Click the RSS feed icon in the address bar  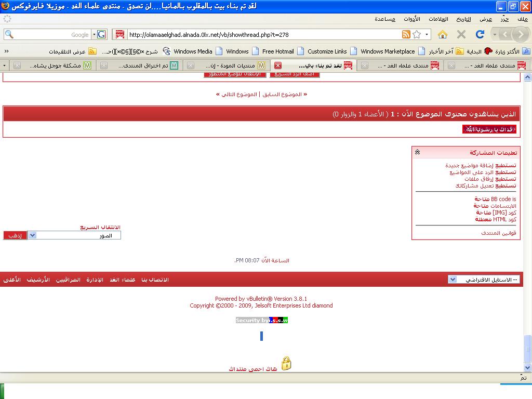[x=406, y=34]
